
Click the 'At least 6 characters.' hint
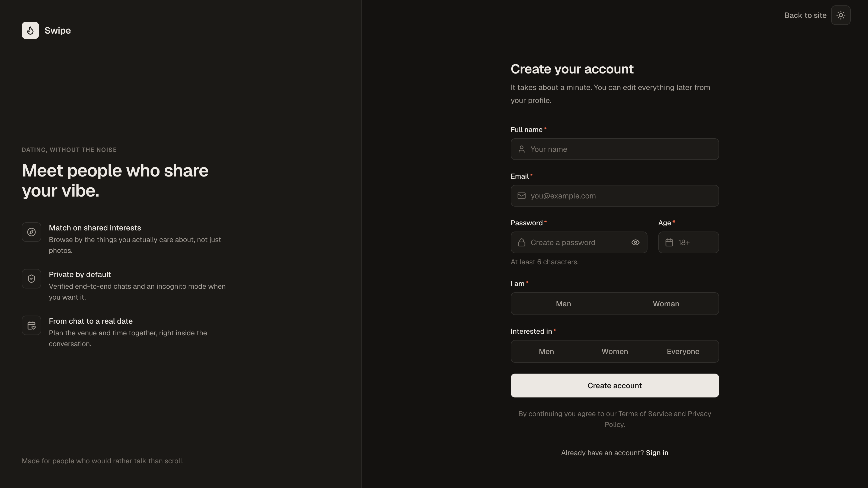[x=544, y=262]
